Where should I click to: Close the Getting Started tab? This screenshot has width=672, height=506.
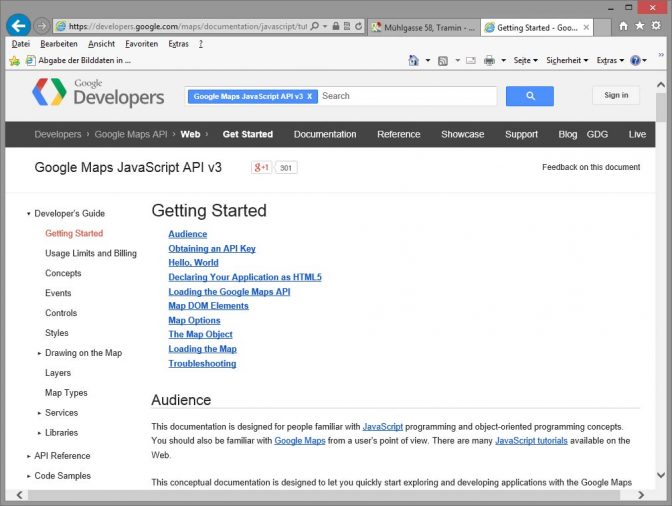point(586,27)
